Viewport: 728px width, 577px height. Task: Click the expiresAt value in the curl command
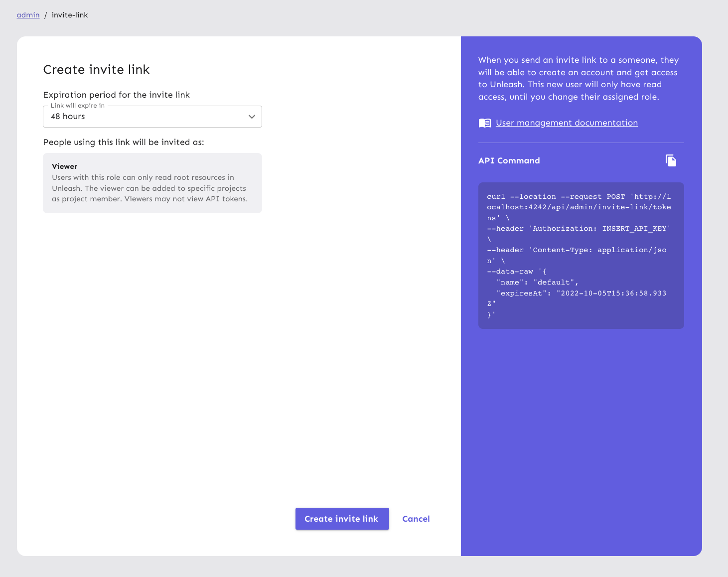pos(611,293)
